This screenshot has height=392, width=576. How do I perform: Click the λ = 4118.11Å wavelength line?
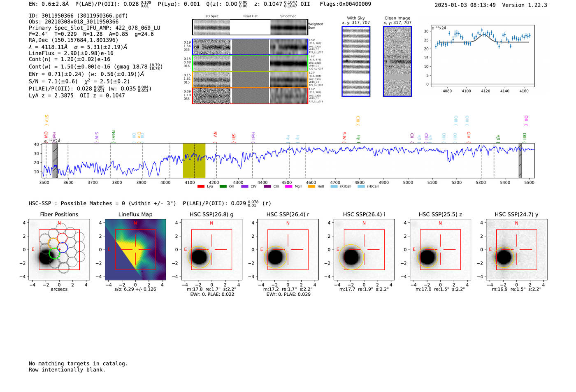[x=78, y=47]
